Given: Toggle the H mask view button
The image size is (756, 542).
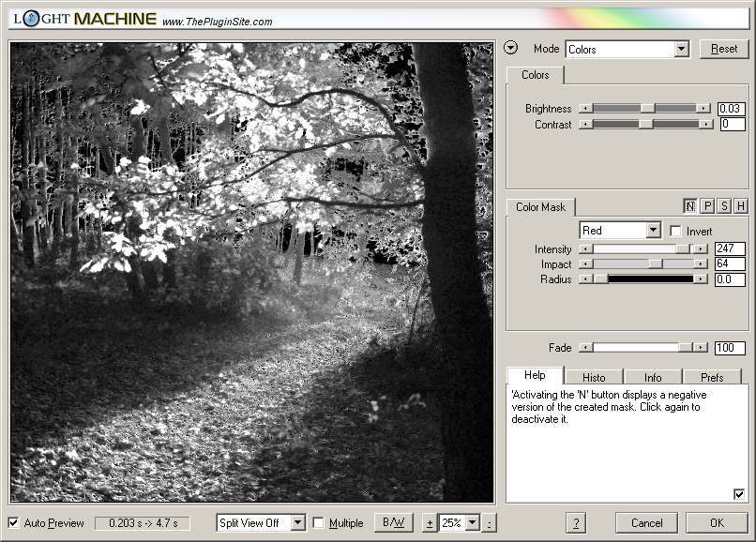Looking at the screenshot, I should [741, 206].
